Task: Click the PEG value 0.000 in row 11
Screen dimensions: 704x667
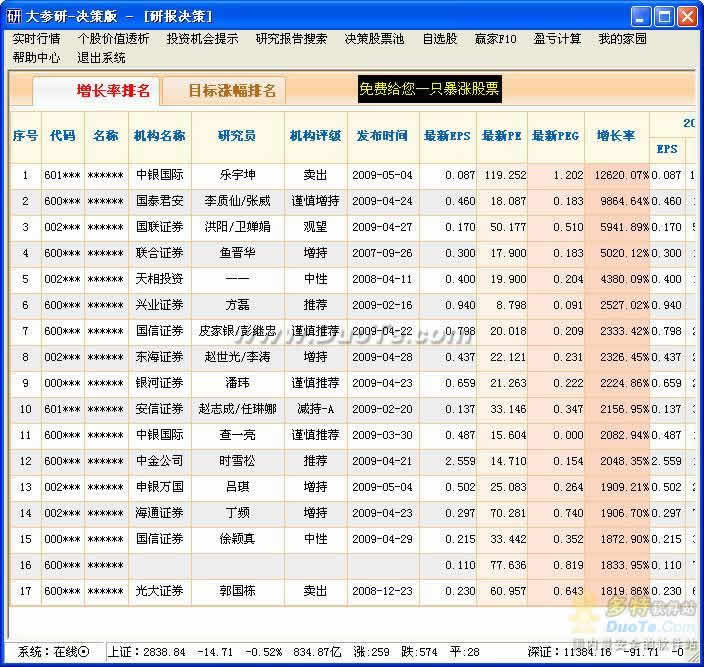Action: 568,435
